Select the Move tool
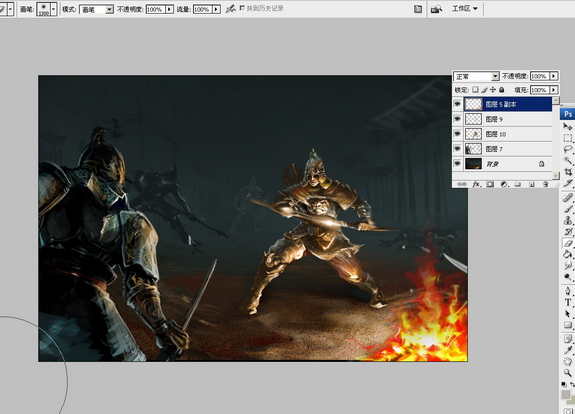This screenshot has width=575, height=414. 568,127
